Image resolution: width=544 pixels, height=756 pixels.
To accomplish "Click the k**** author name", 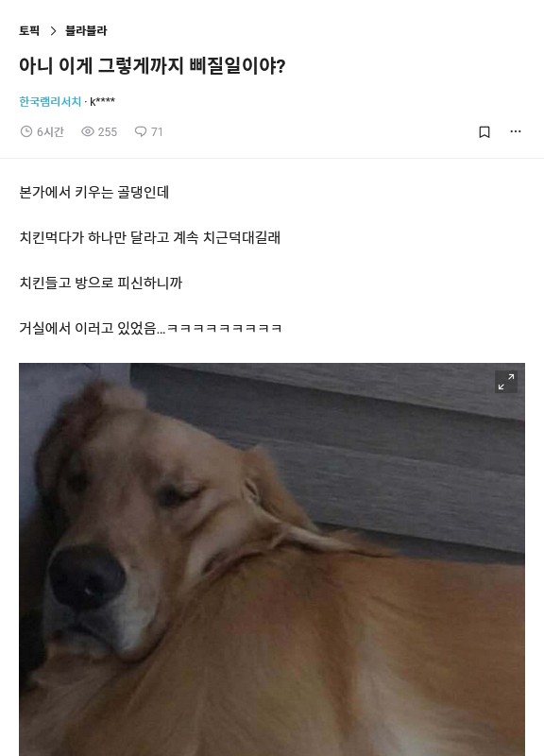I will [x=103, y=102].
